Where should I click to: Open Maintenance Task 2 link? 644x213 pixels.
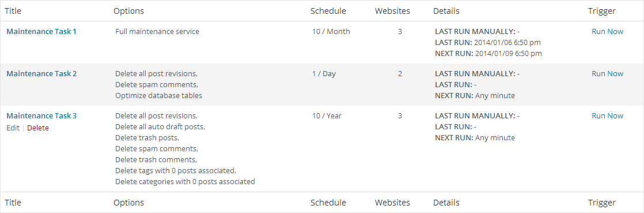(x=41, y=74)
